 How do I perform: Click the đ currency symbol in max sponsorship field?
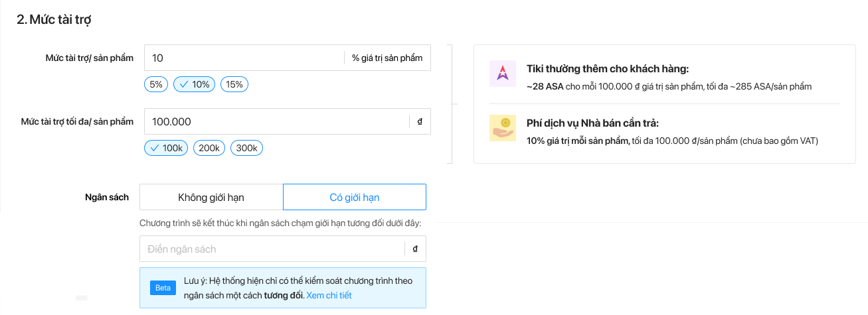(x=420, y=121)
